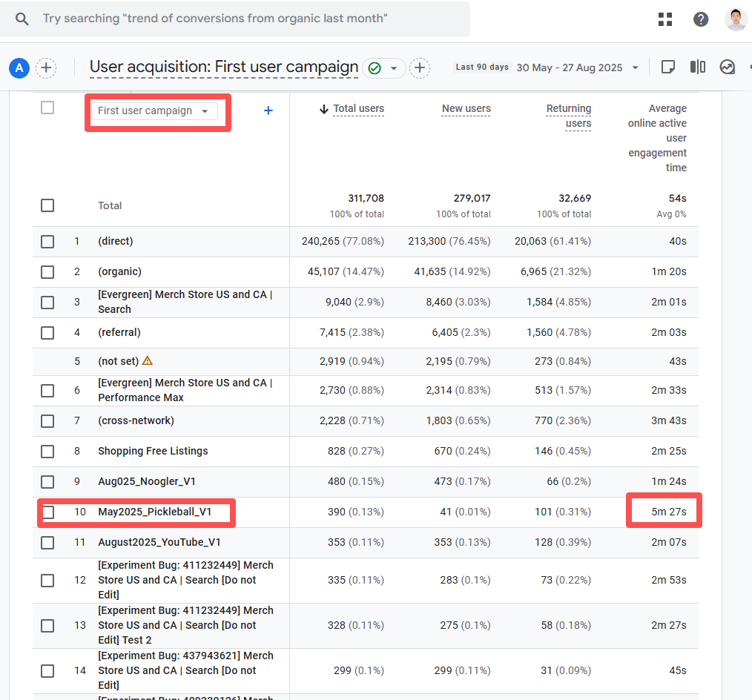Click the warning icon beside (not set)
The image size is (752, 700).
coord(147,360)
